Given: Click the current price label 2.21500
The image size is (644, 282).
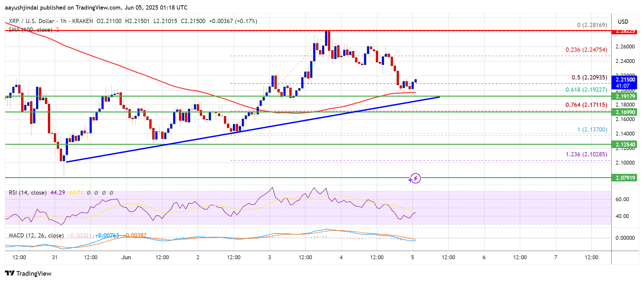Looking at the screenshot, I should click(625, 79).
